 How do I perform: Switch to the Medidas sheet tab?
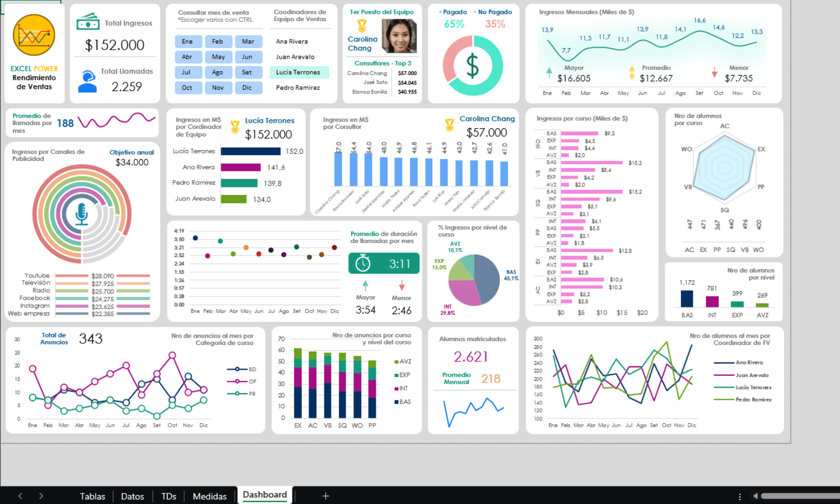tap(209, 496)
